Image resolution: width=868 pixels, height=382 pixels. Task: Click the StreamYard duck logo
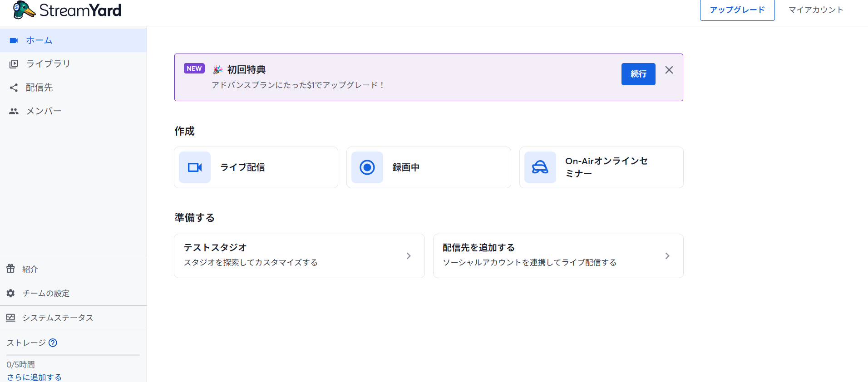click(24, 10)
